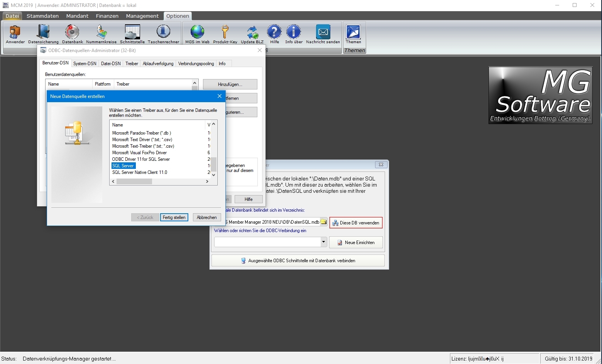Screen dimensions: 602x364
Task: Click the Name column header in driver list
Action: [158, 125]
